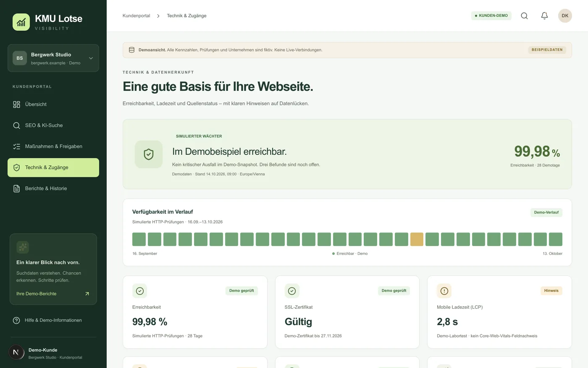
Task: Click the Demo-Kunde user profile name
Action: tap(43, 350)
